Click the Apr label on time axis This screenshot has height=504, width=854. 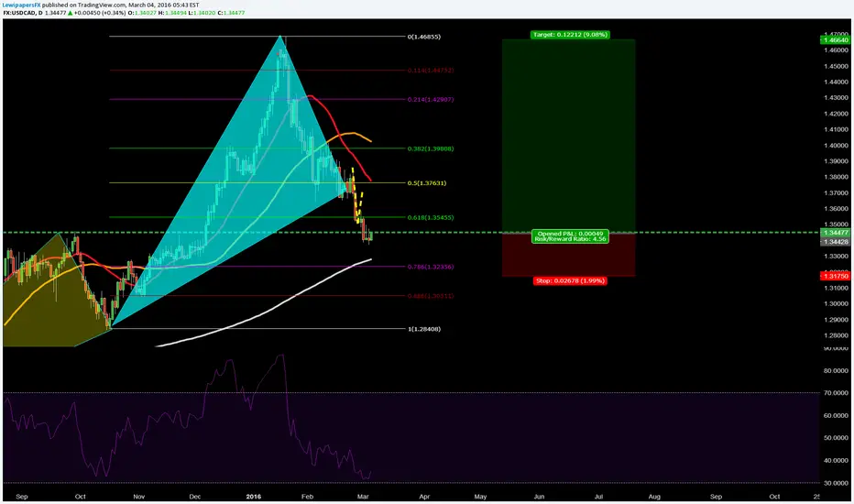(424, 497)
